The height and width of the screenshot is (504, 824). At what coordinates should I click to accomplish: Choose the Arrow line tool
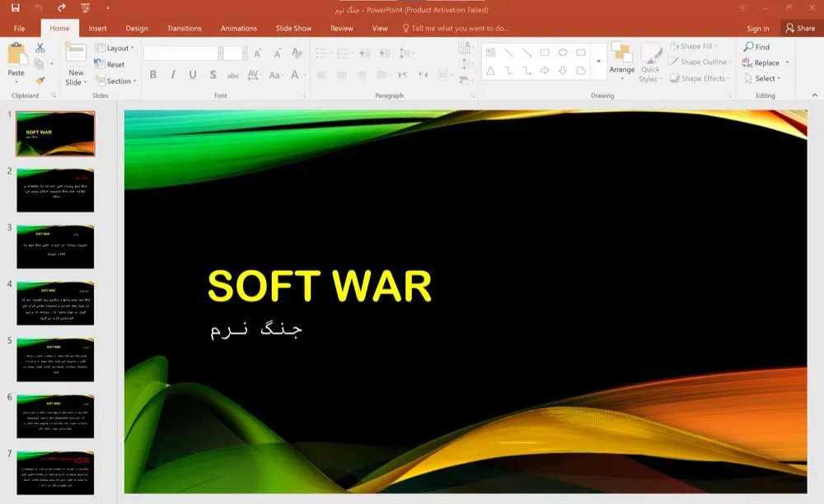pos(528,54)
